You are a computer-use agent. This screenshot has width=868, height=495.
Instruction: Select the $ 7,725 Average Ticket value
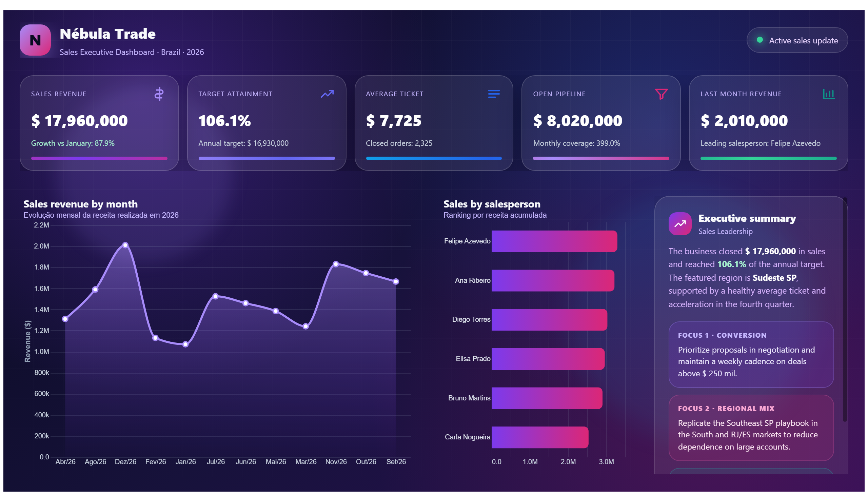click(x=394, y=121)
